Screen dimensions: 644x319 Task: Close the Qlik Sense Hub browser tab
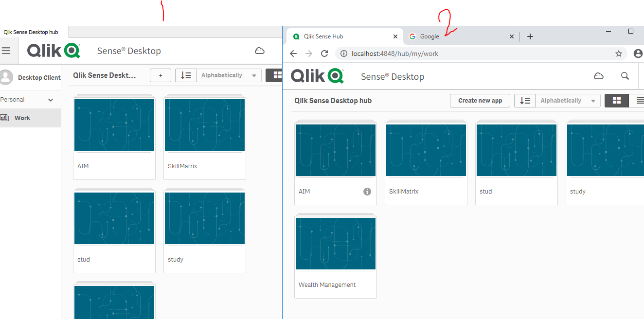[395, 36]
